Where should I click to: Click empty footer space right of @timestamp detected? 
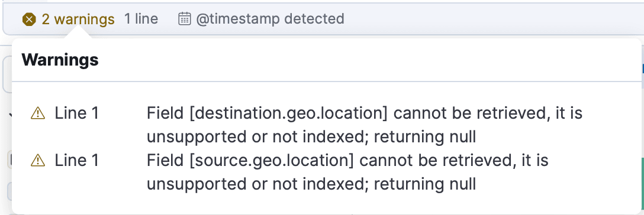[493, 19]
